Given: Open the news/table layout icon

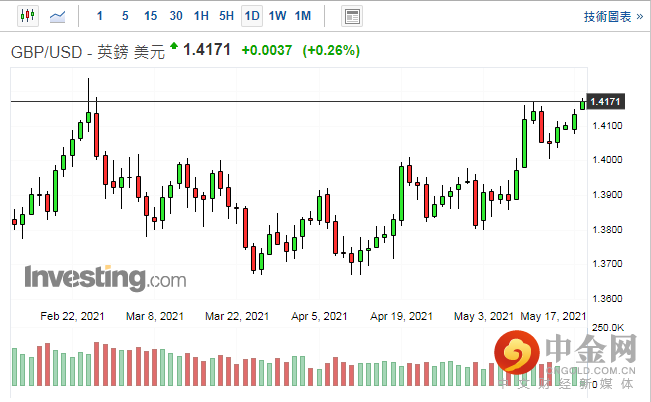Looking at the screenshot, I should pyautogui.click(x=352, y=17).
